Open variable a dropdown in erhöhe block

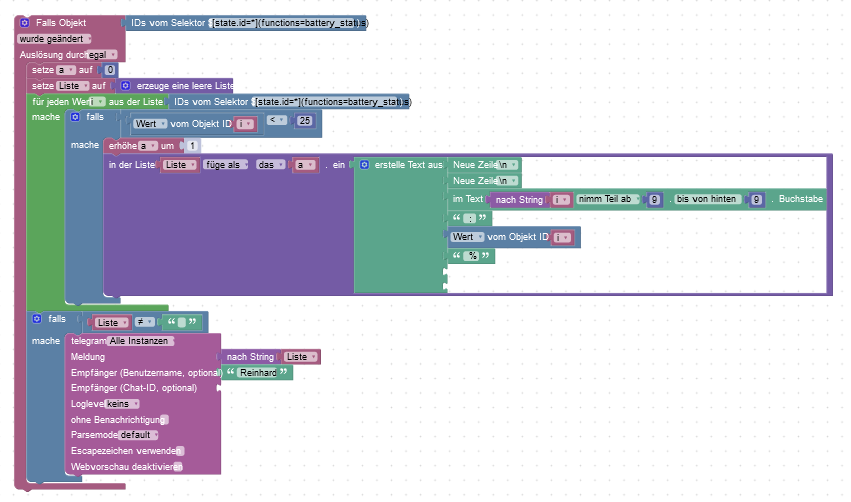tap(148, 145)
